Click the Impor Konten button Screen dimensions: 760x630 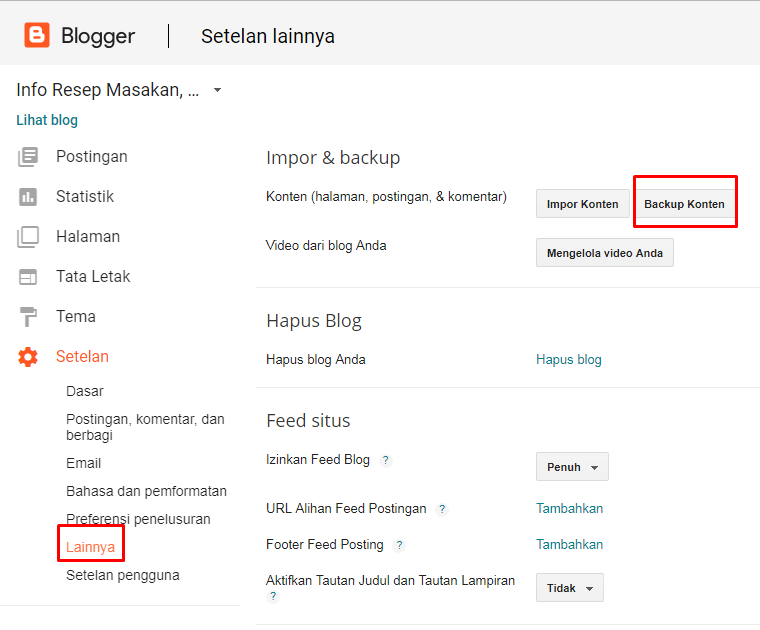582,204
